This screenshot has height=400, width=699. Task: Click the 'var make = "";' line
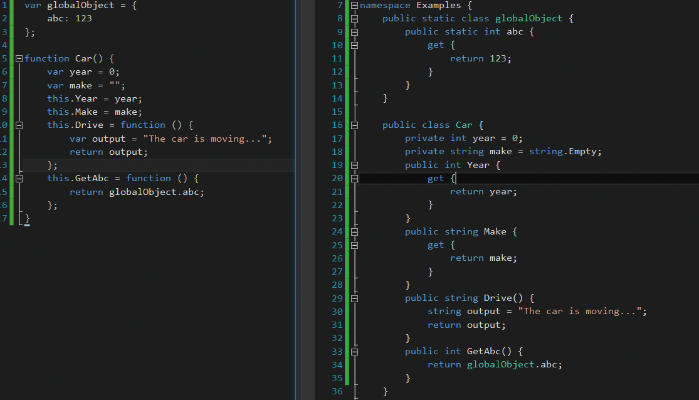[x=86, y=85]
